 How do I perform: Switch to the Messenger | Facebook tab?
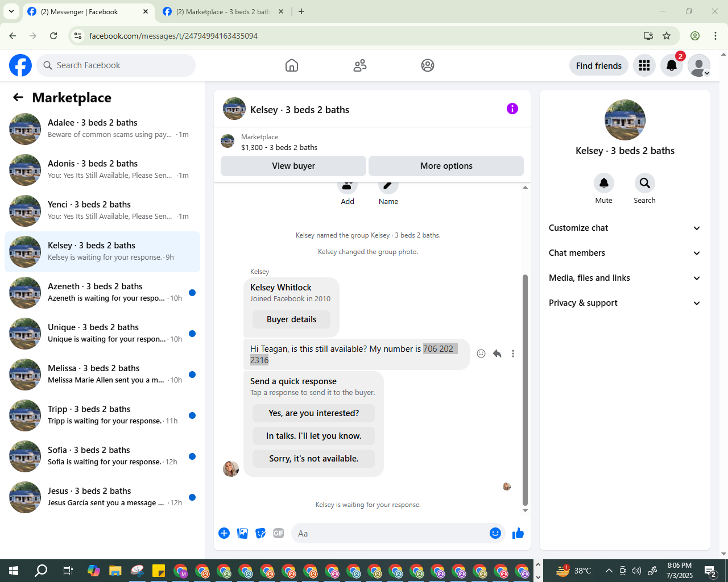88,11
